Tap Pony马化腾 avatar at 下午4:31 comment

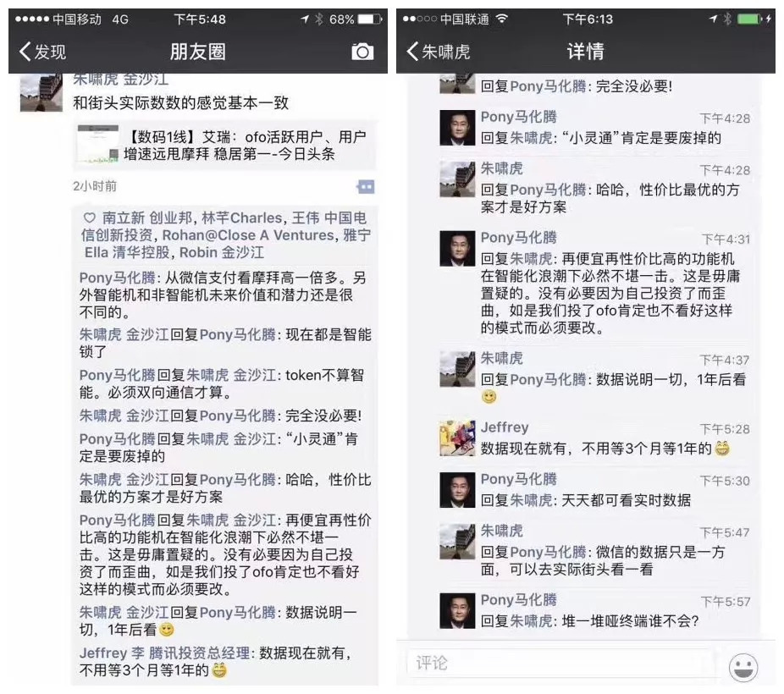(457, 248)
